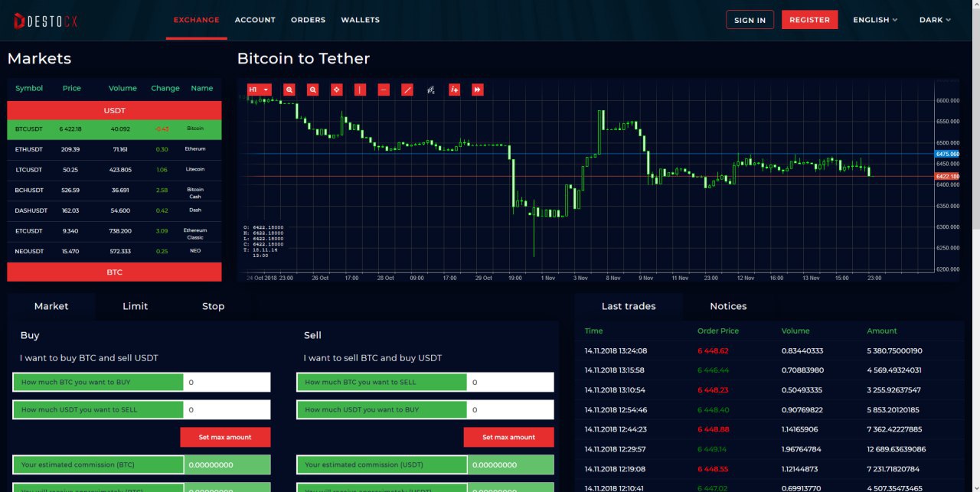Click the Register button
Screen dimensions: 980x492
[809, 20]
